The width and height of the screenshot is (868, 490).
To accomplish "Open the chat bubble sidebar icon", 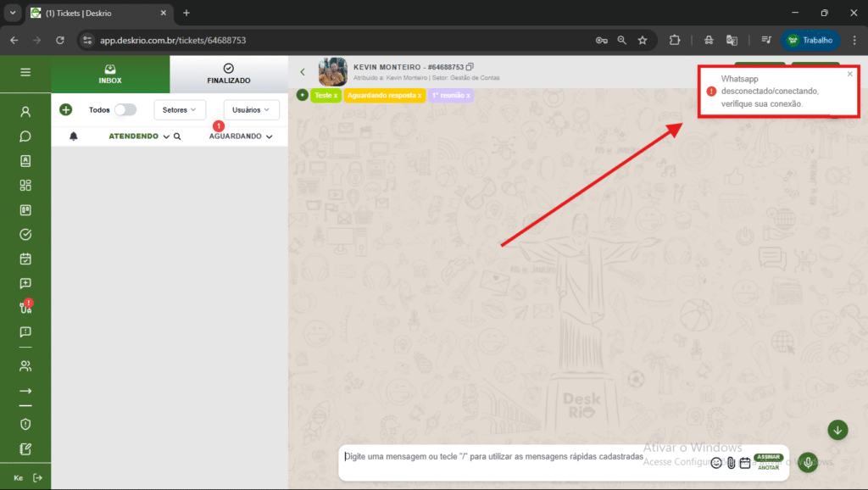I will pyautogui.click(x=25, y=136).
